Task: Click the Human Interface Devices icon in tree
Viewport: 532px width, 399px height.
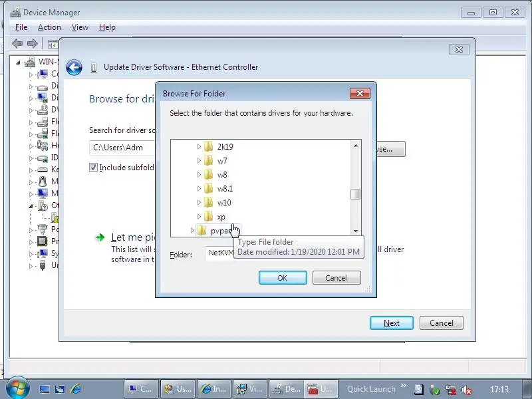Action: [x=43, y=146]
